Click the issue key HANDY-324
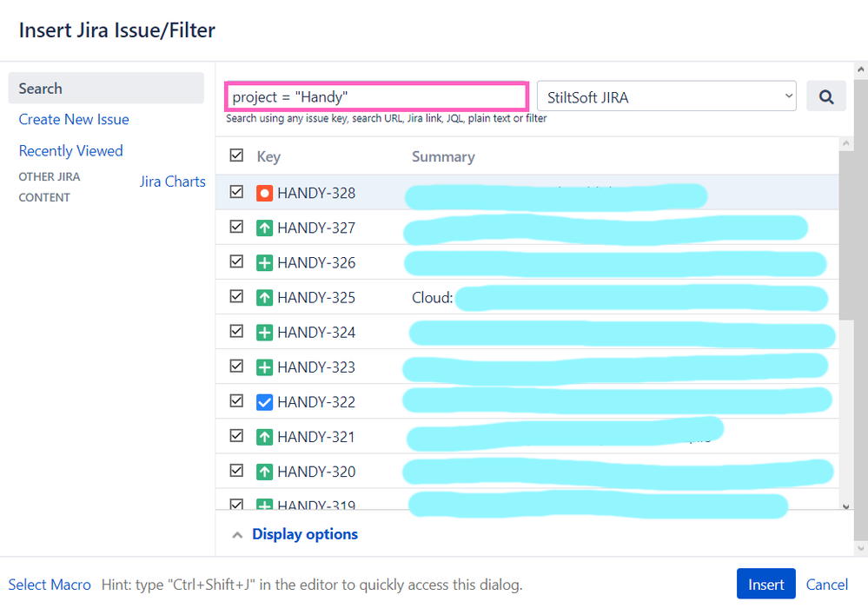Screen dimensions: 868x608 tap(316, 333)
